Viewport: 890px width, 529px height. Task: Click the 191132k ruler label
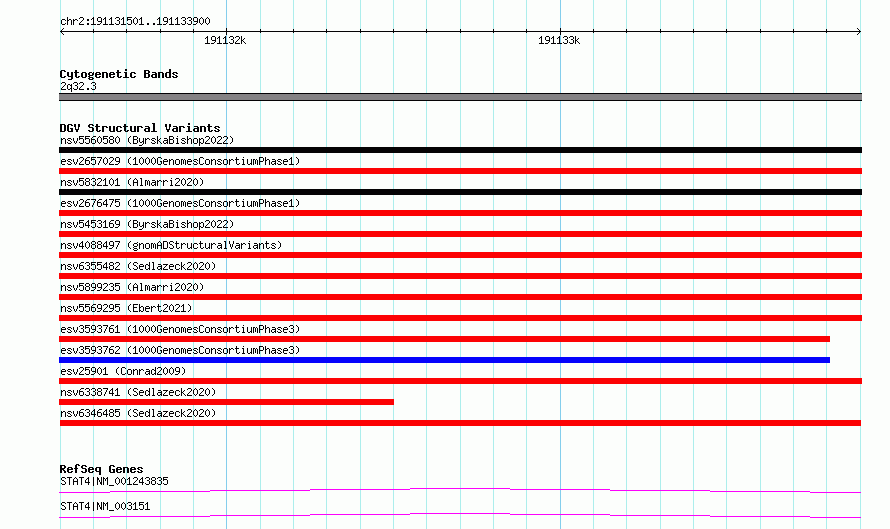(x=225, y=40)
